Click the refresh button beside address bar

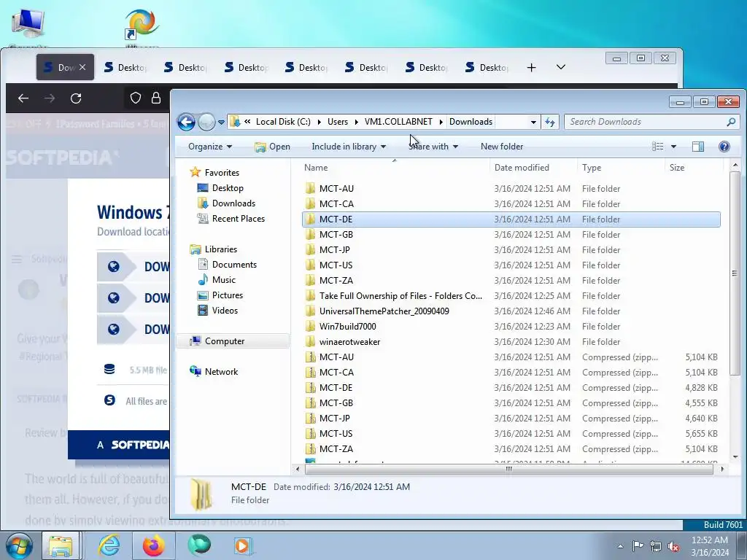550,122
